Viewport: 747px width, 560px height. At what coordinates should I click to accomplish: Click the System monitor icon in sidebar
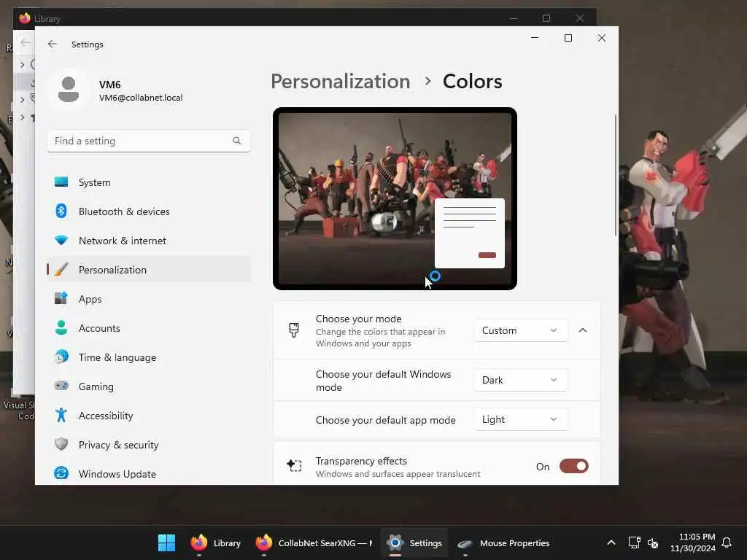(61, 182)
